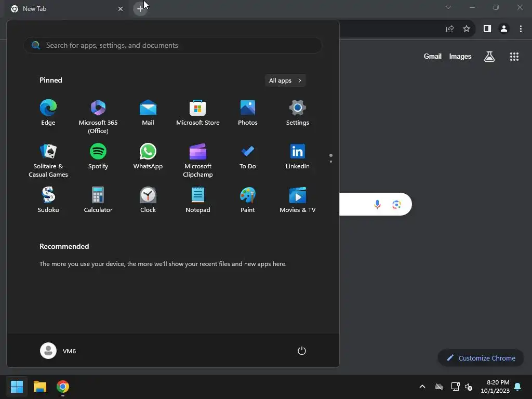Image resolution: width=532 pixels, height=399 pixels.
Task: Open the taskbar clock and date
Action: tap(495, 387)
